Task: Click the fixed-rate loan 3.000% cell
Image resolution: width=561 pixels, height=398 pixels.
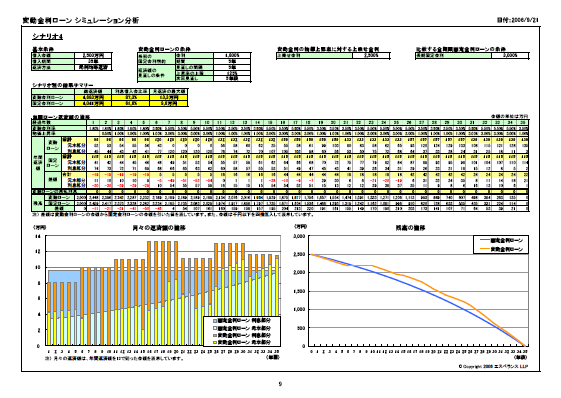Action: [510, 55]
